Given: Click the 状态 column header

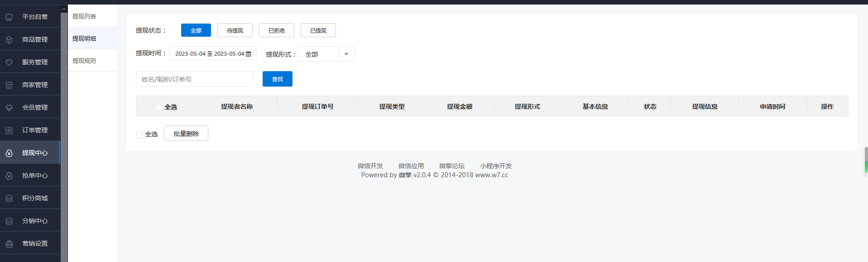Looking at the screenshot, I should click(650, 107).
